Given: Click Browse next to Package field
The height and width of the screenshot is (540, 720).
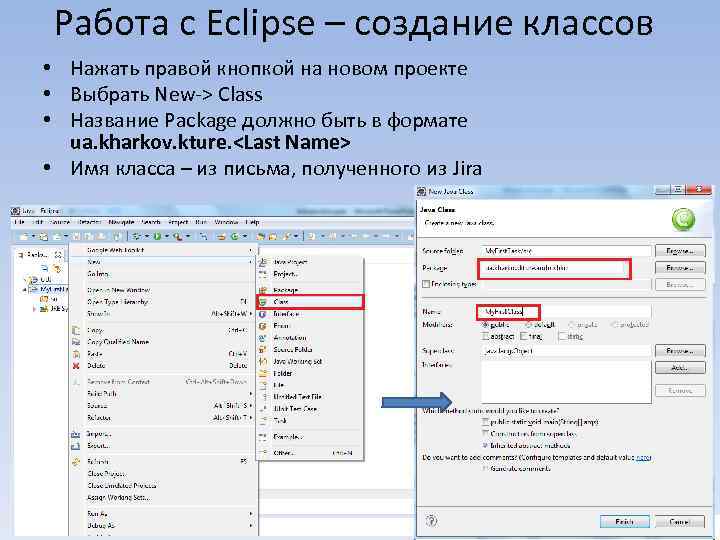Looking at the screenshot, I should click(x=680, y=268).
